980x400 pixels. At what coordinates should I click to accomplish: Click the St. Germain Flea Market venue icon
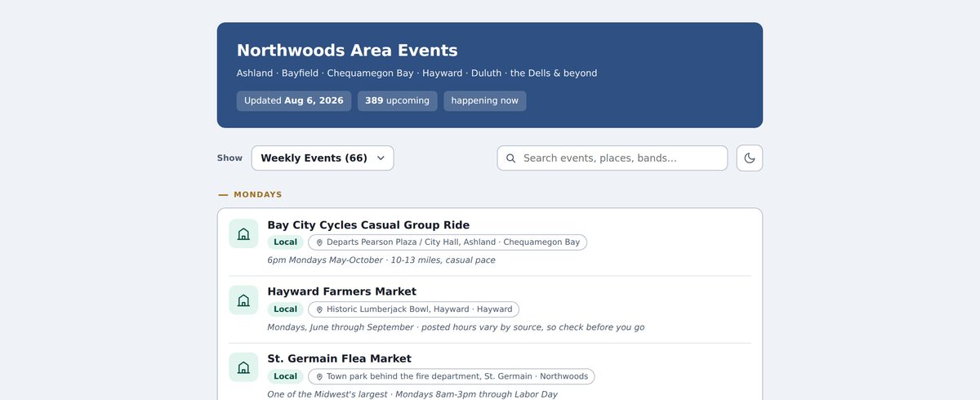(243, 367)
